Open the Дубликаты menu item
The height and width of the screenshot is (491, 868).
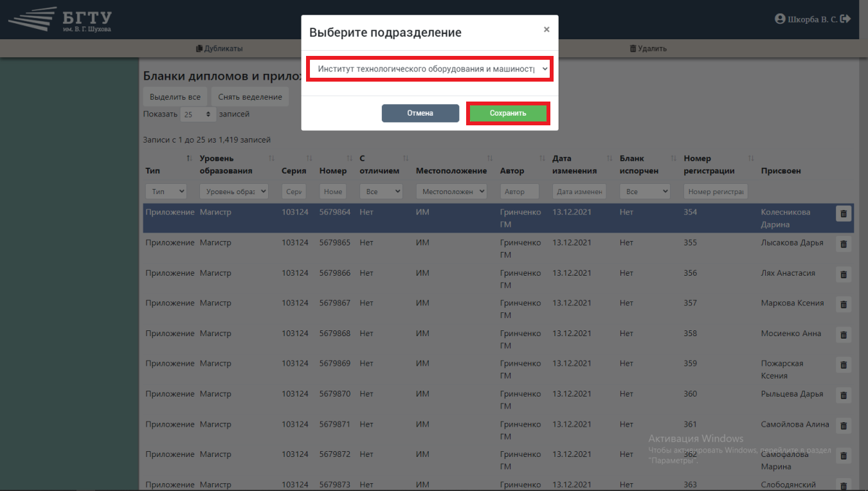(219, 48)
